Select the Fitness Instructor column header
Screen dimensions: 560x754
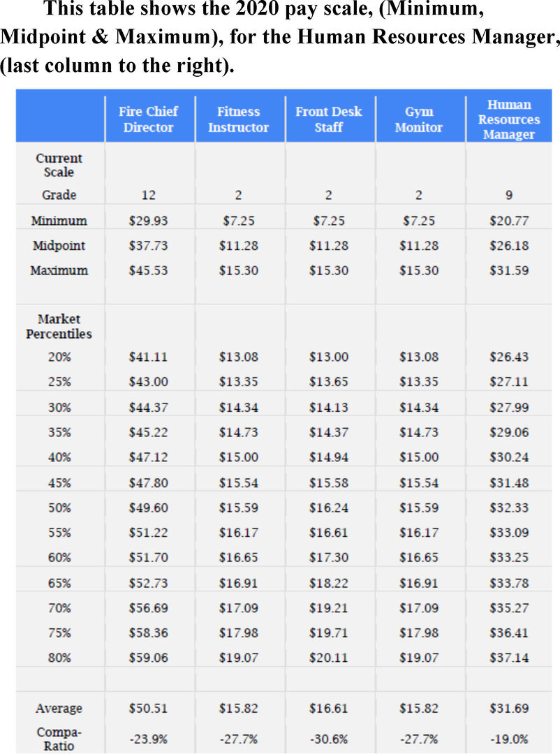(238, 119)
